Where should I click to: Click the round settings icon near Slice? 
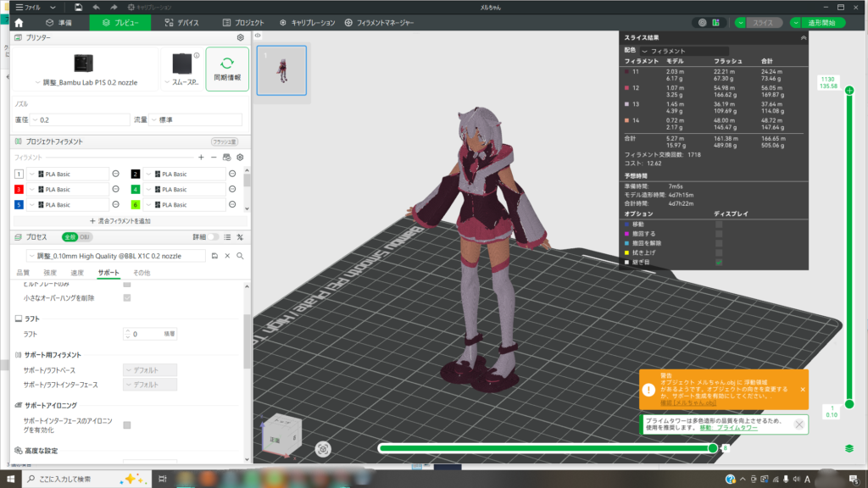click(703, 23)
